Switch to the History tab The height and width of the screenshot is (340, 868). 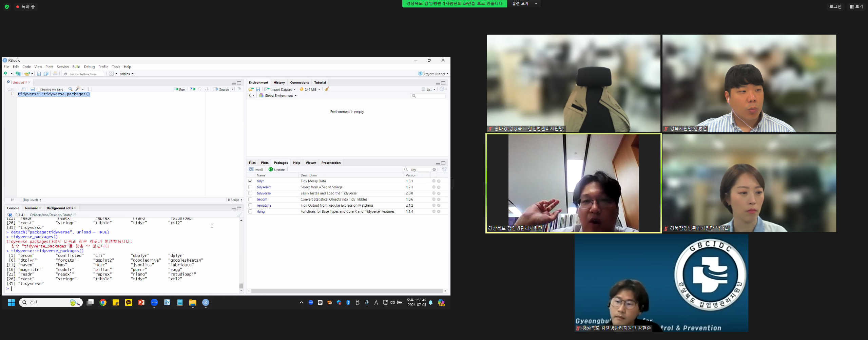(x=279, y=82)
